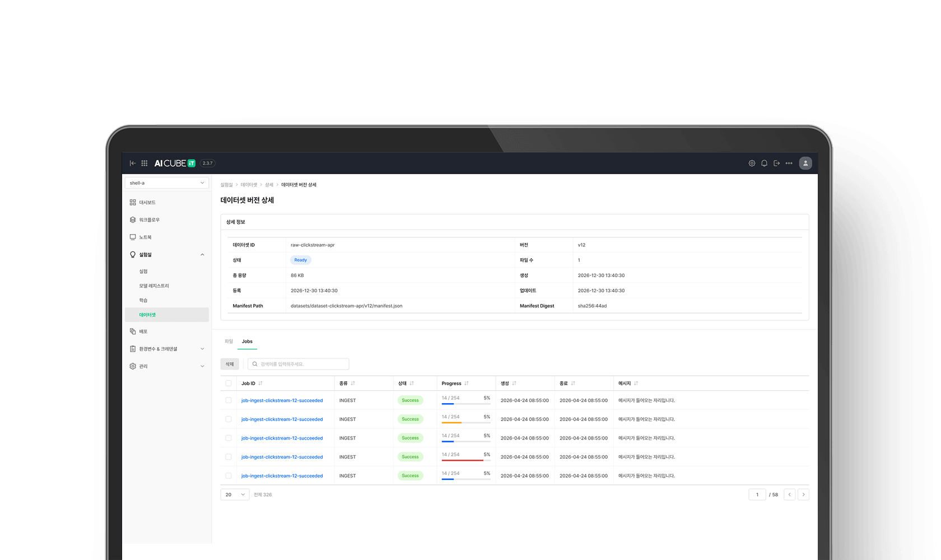This screenshot has height=560, width=941.
Task: Go to 대시보드 in sidebar
Action: [x=167, y=202]
